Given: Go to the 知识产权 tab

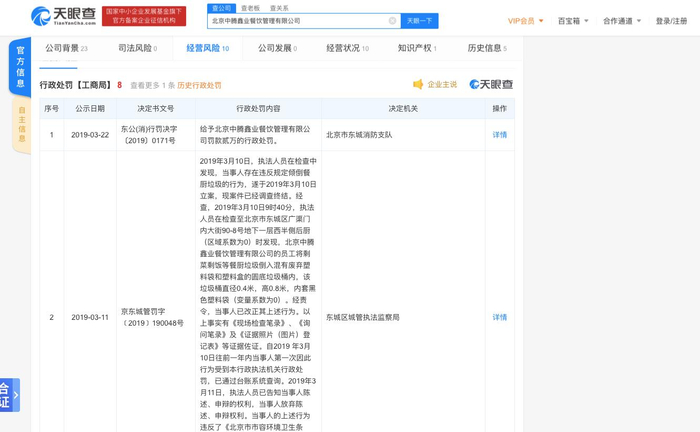Looking at the screenshot, I should [418, 48].
